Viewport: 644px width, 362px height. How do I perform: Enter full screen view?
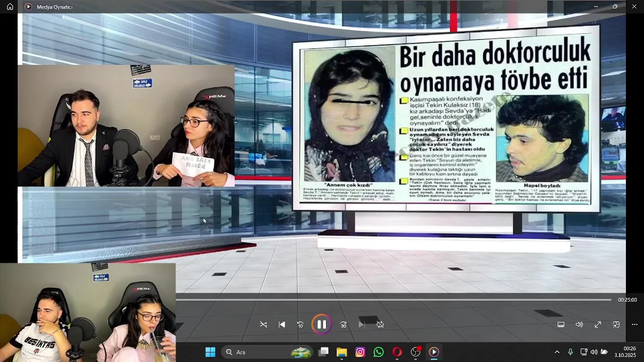click(598, 325)
